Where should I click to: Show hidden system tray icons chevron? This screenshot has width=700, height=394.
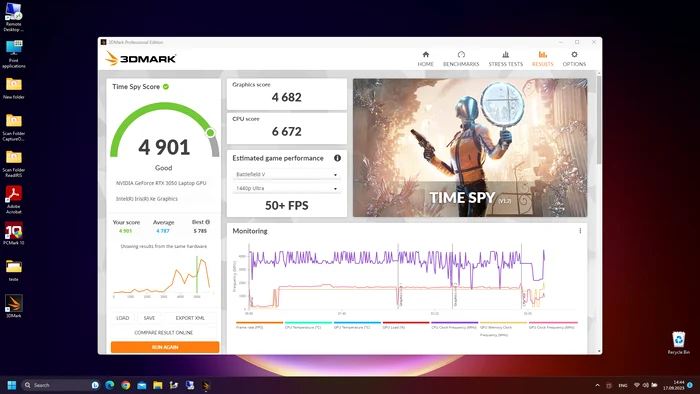pos(597,385)
